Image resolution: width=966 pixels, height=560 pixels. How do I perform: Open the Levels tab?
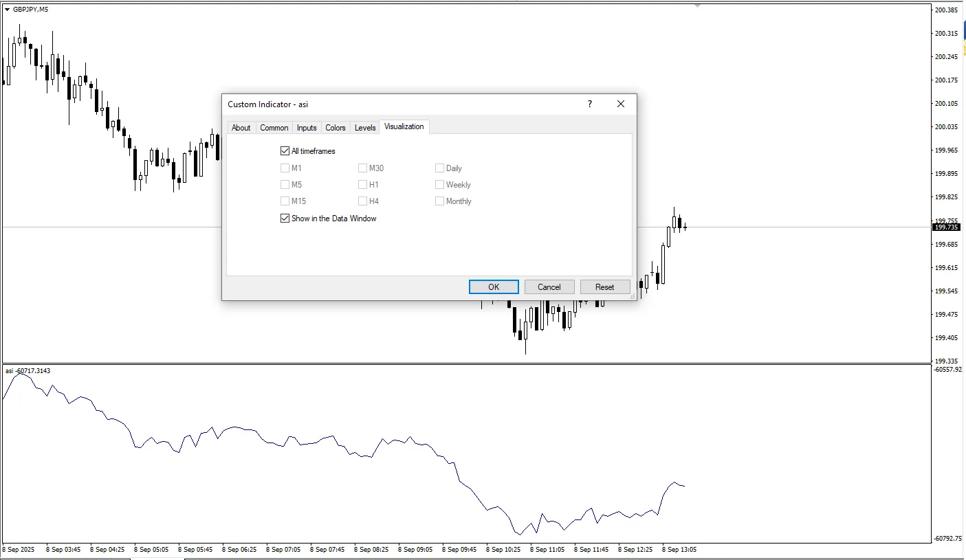[365, 128]
